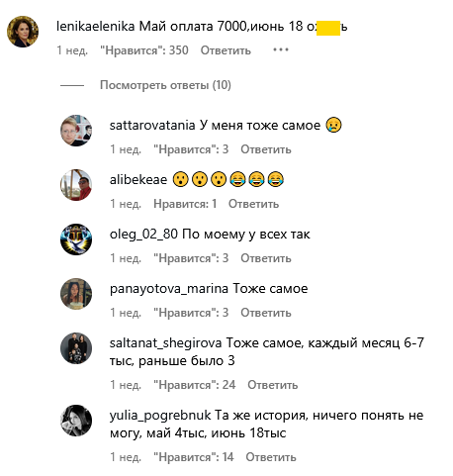View the 350 likes on lenikaelenika's comment
The width and height of the screenshot is (453, 476).
(144, 50)
